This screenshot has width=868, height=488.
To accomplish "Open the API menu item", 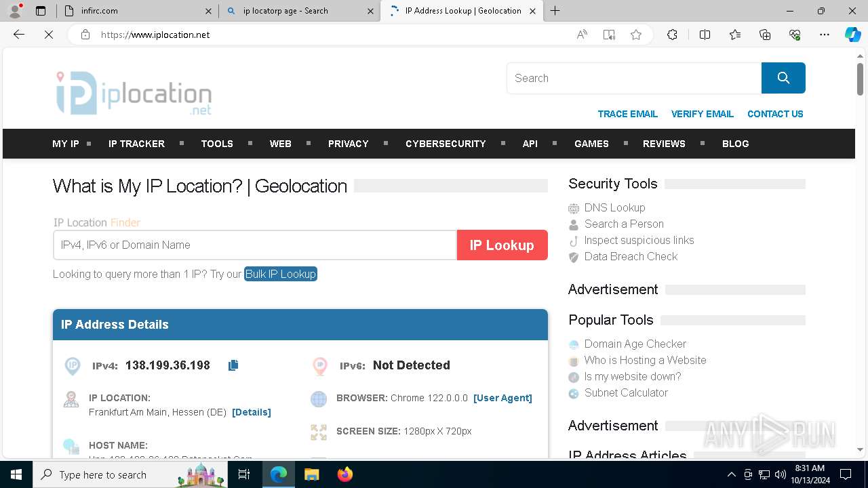I will click(x=530, y=144).
